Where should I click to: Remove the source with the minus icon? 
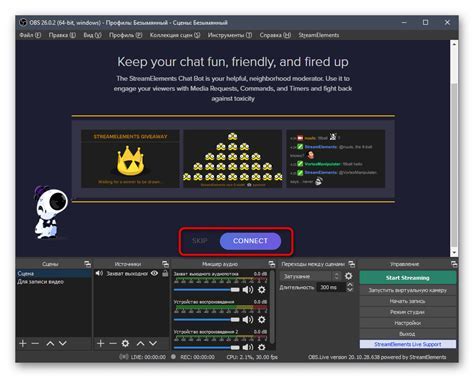[x=113, y=343]
